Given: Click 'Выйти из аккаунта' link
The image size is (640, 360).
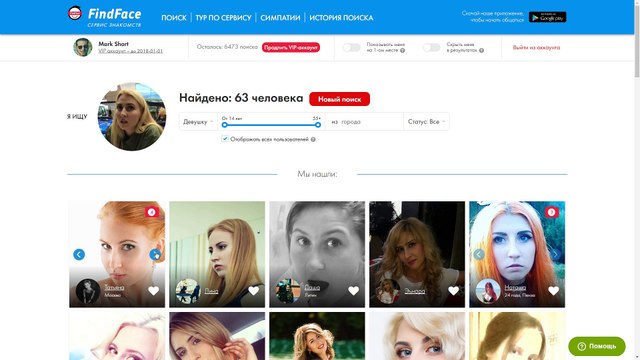Looking at the screenshot, I should tap(536, 47).
